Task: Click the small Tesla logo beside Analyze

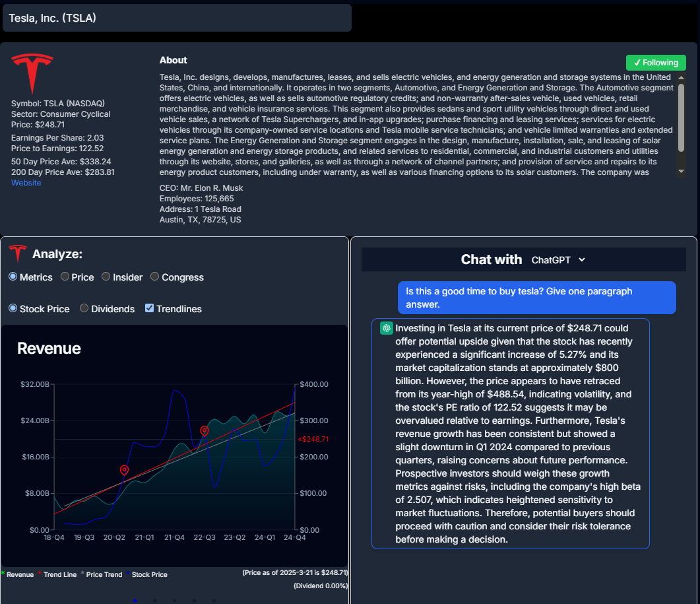Action: (18, 253)
